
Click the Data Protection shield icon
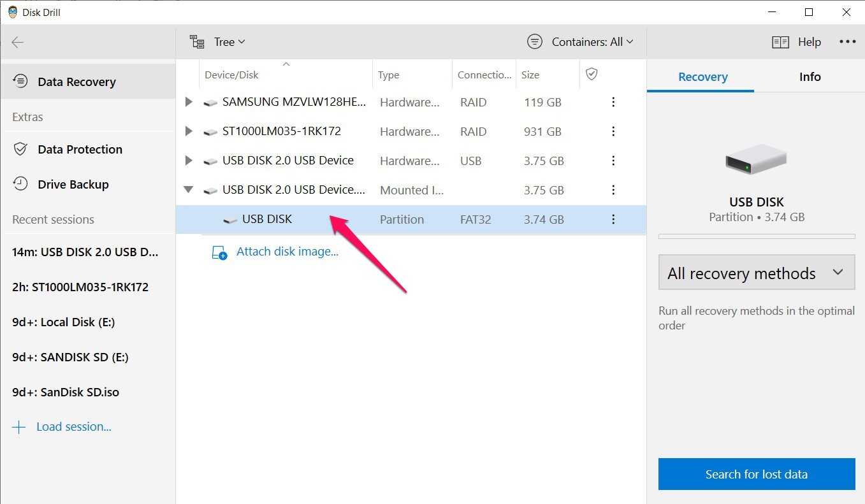click(x=21, y=149)
